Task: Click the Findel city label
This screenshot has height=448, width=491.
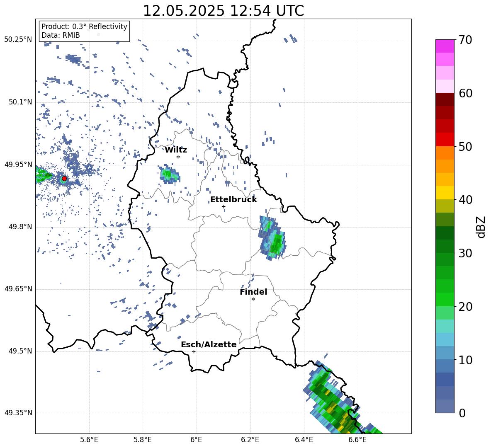Action: coord(253,292)
